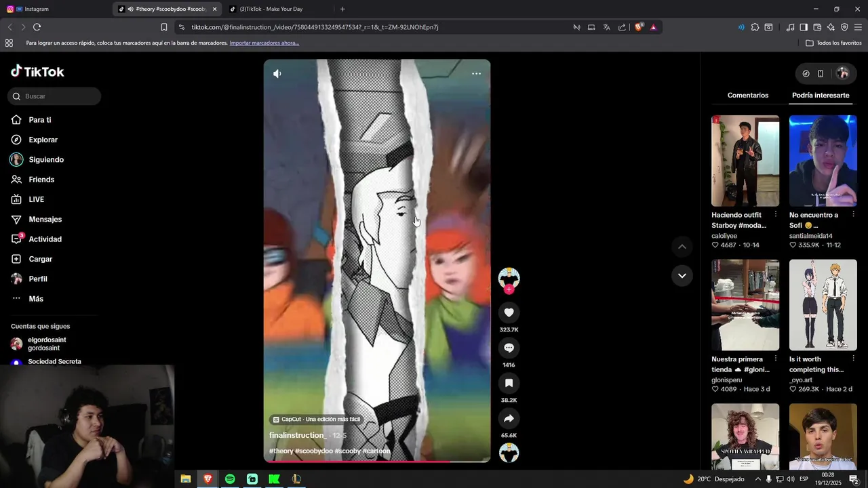
Task: Bookmark this page in the address bar
Action: point(164,27)
